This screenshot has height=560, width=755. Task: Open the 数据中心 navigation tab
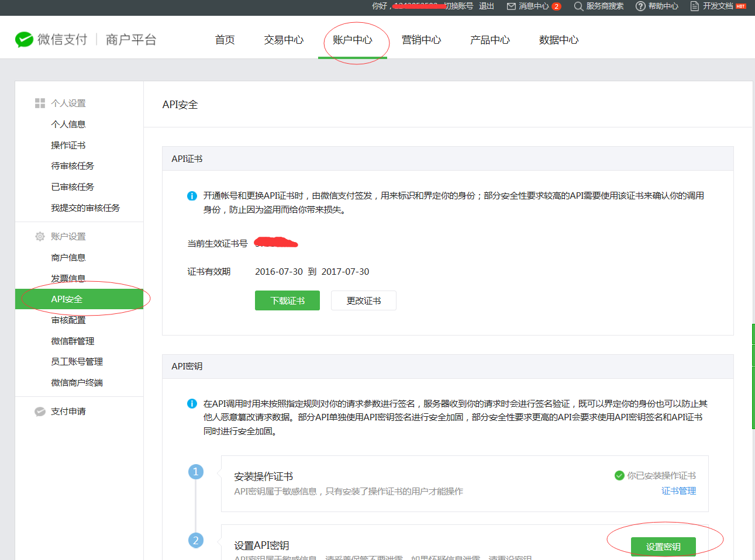559,40
